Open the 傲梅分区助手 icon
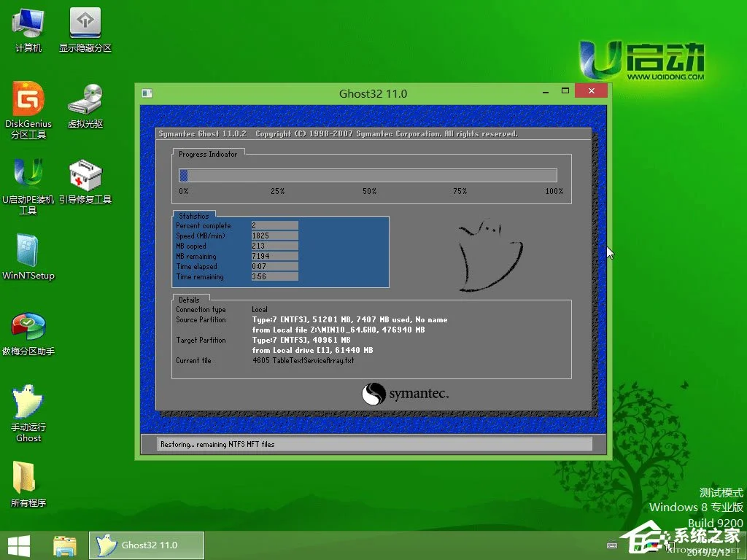Screen dimensions: 747x560 (x=28, y=334)
